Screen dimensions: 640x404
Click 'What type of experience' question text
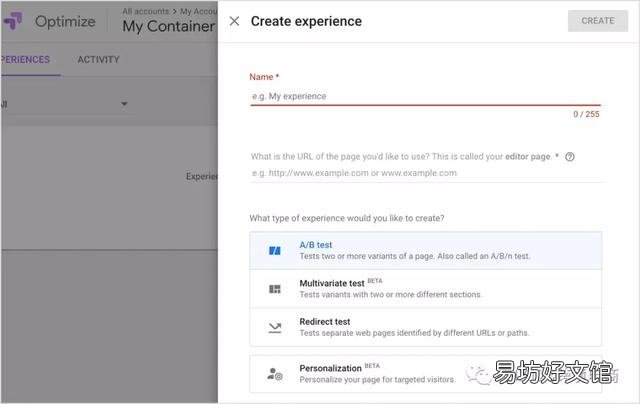point(347,218)
